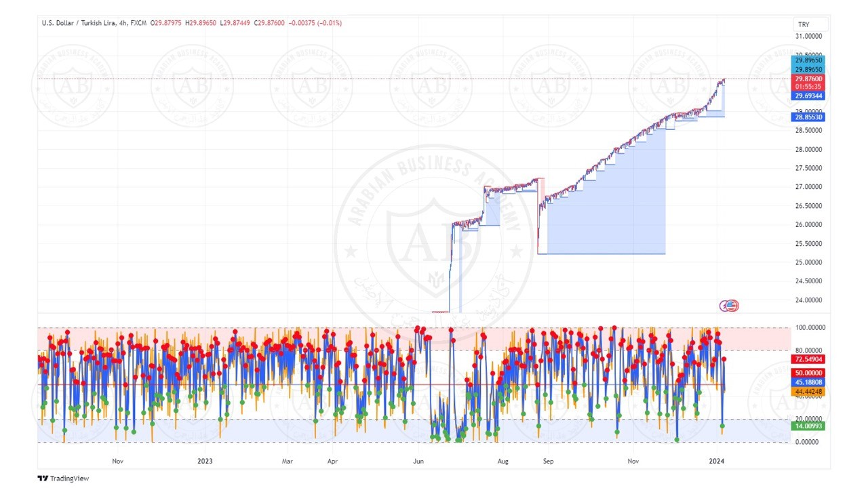Click the open price value O29.87975
The width and height of the screenshot is (868, 488).
(166, 23)
